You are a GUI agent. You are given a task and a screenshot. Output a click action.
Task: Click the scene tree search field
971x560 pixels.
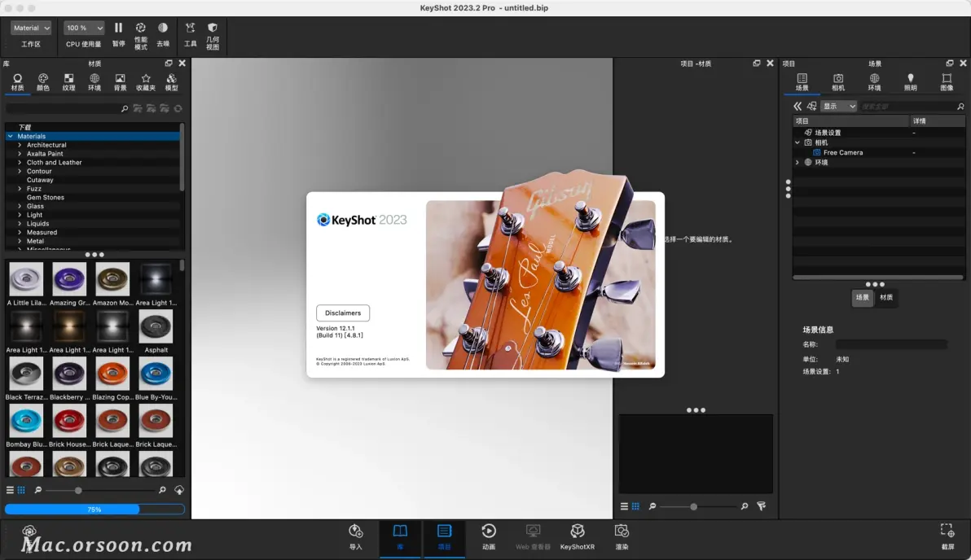point(907,107)
